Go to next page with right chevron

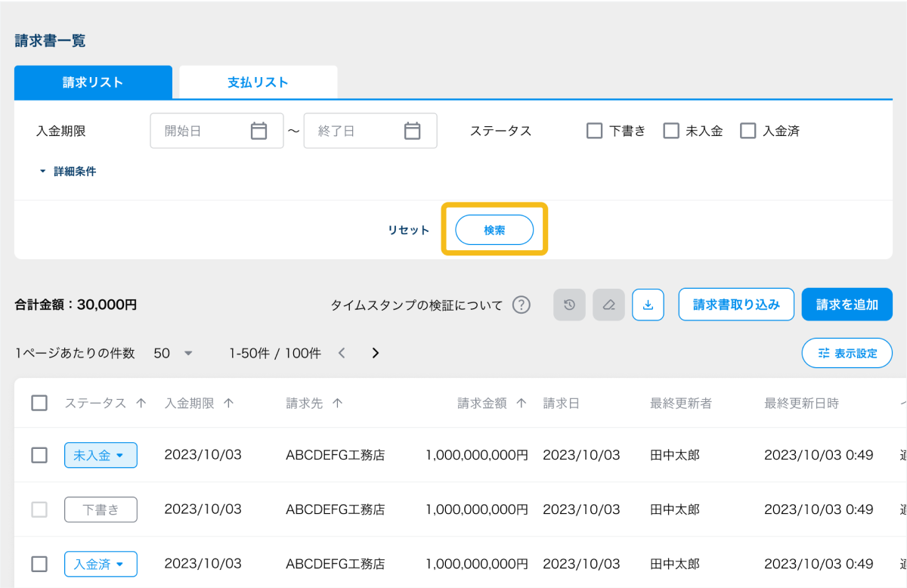pyautogui.click(x=376, y=353)
